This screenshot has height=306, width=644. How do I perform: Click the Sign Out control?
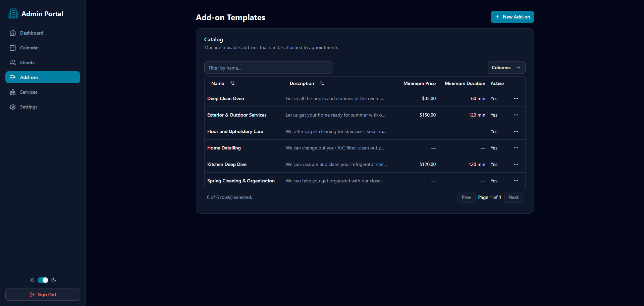43,295
